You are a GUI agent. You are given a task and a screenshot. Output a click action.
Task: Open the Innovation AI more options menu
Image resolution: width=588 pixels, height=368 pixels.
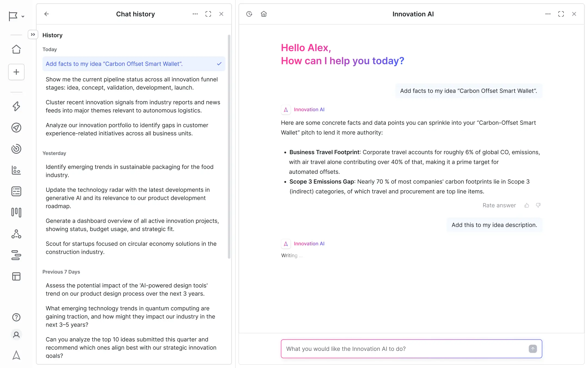(x=548, y=14)
